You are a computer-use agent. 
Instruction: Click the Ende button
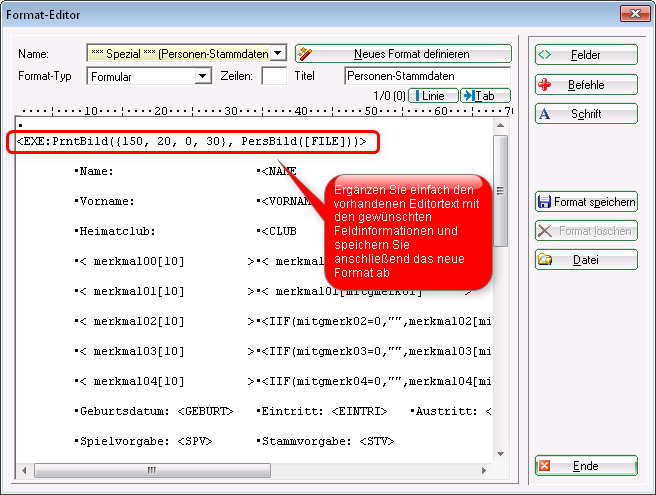click(586, 466)
